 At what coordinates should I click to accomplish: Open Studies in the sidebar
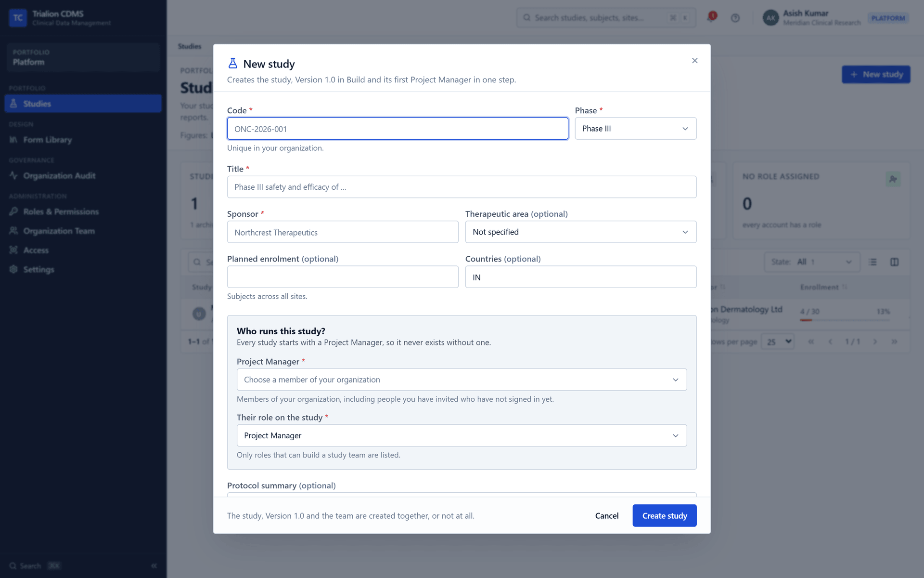point(83,104)
